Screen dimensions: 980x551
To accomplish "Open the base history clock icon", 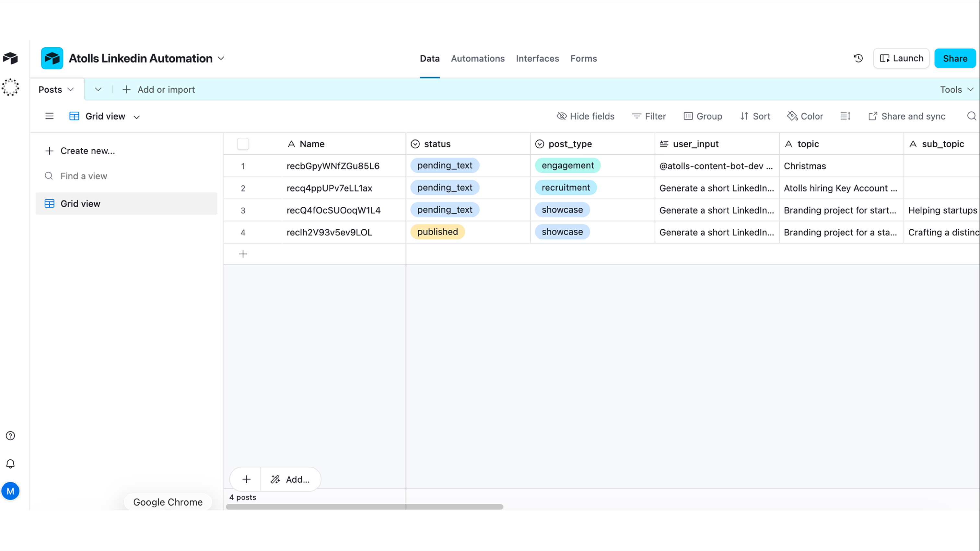I will [x=858, y=58].
